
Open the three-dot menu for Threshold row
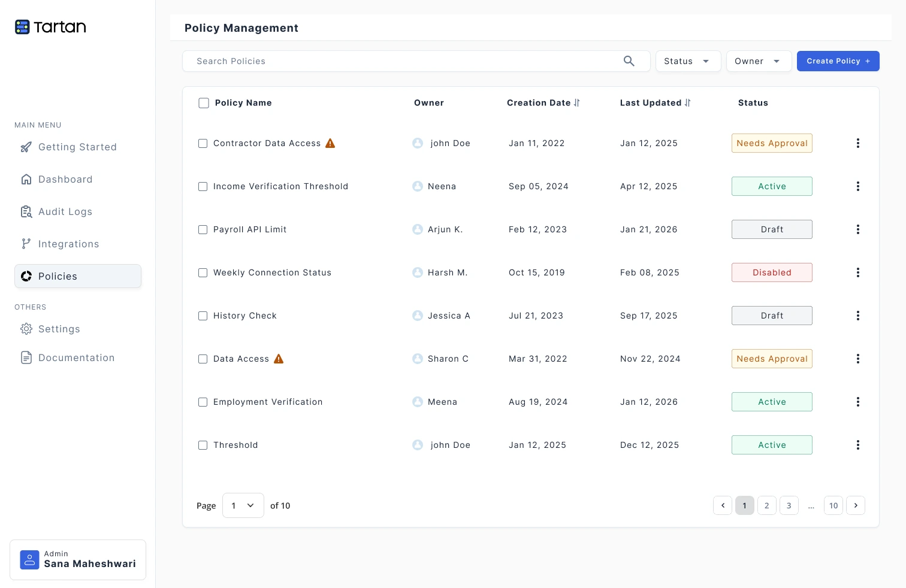[x=857, y=445]
